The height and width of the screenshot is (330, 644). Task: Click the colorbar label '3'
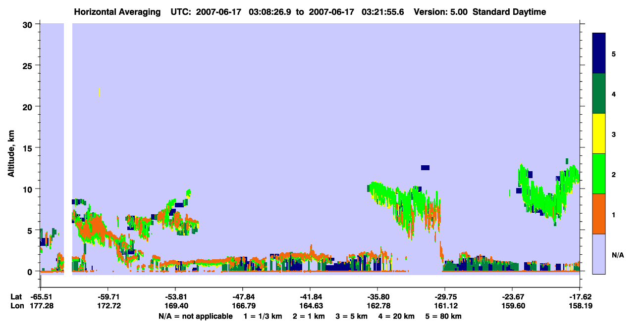pyautogui.click(x=614, y=134)
